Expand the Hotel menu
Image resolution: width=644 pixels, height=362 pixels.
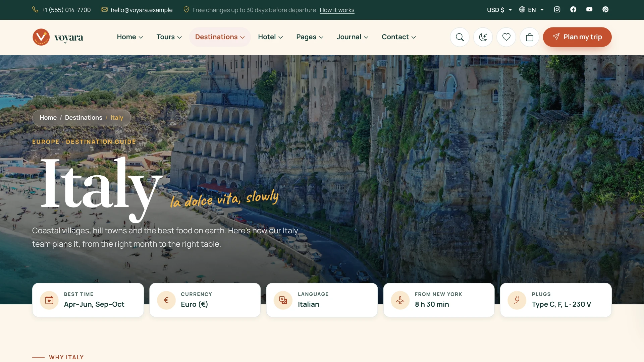[x=270, y=37]
